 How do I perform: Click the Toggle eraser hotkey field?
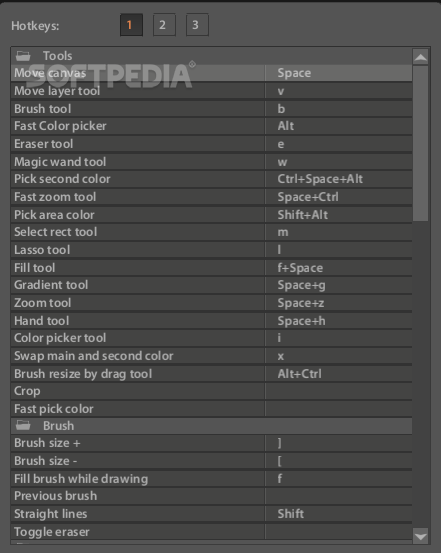coord(339,531)
